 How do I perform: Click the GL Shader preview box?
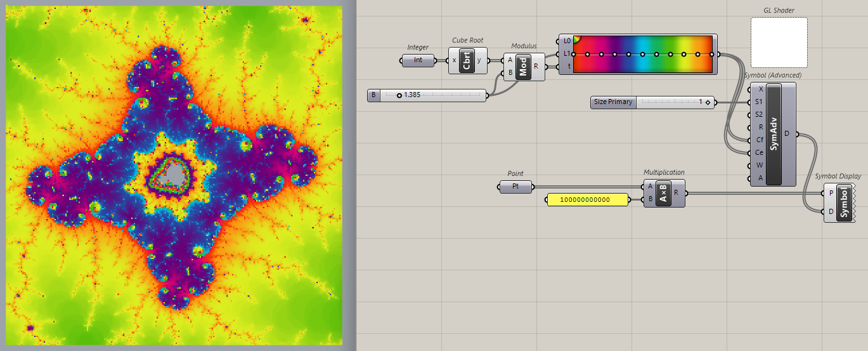(x=779, y=42)
